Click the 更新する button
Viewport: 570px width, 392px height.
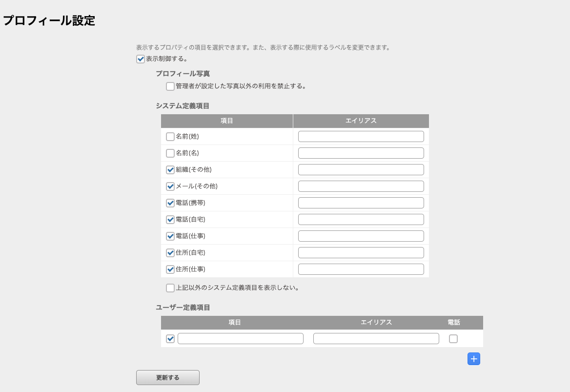coord(167,377)
